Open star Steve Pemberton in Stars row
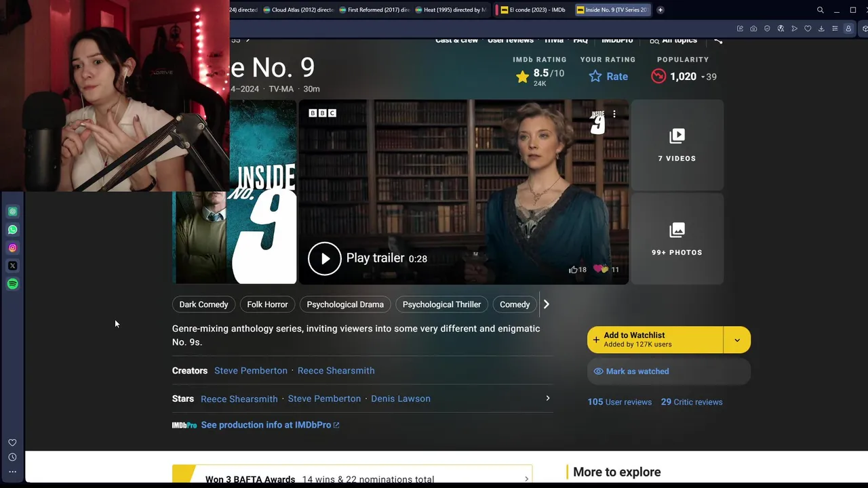 click(x=324, y=399)
